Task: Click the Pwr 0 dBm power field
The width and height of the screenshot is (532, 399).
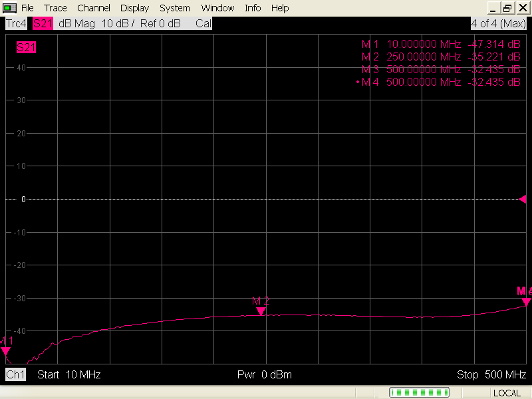Action: click(264, 374)
